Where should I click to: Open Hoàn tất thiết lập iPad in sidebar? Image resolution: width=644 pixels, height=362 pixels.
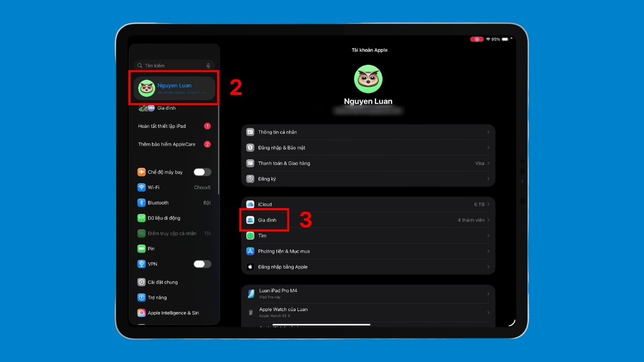174,126
